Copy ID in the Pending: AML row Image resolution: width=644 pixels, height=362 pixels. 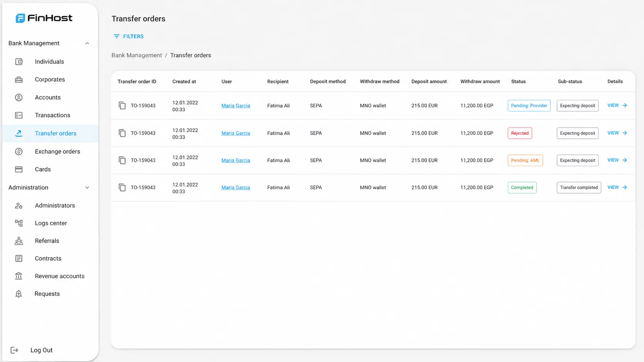pyautogui.click(x=122, y=160)
